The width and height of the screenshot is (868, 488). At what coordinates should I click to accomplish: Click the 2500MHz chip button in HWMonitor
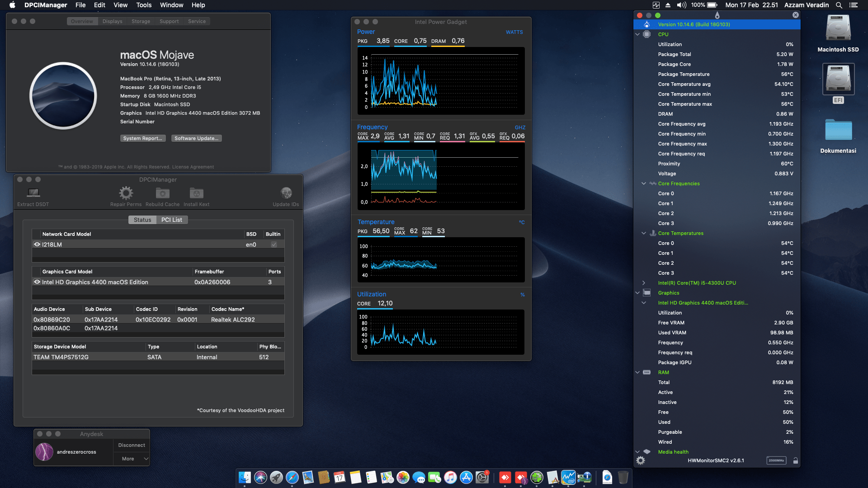(776, 460)
